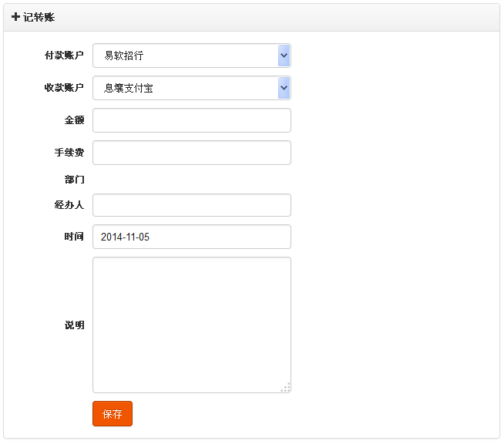
Task: Expand the 收款账户 dropdown arrow
Action: (x=284, y=87)
